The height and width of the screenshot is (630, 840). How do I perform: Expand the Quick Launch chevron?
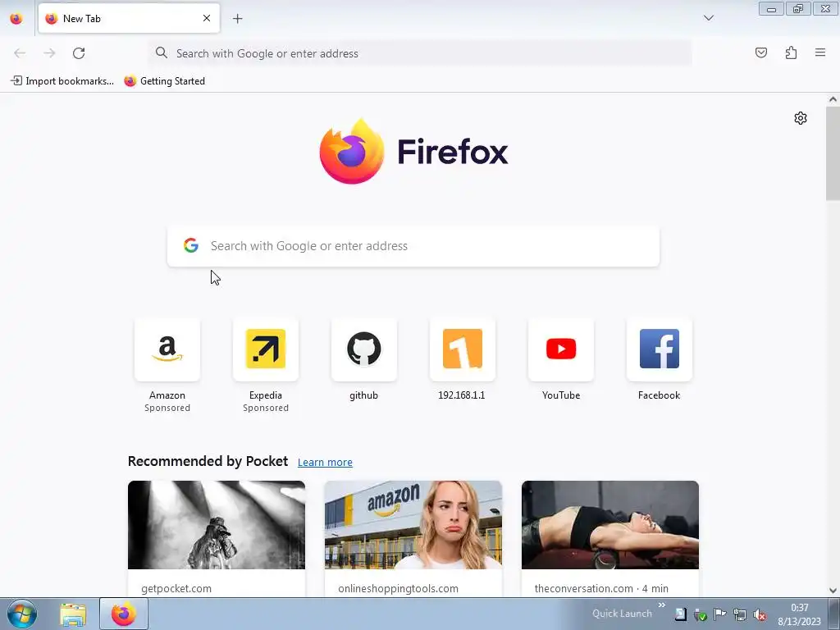click(662, 605)
